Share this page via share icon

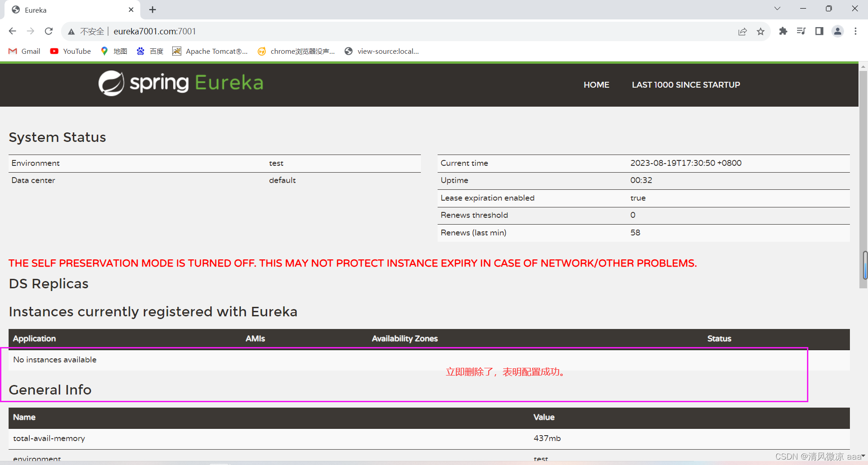click(x=742, y=31)
